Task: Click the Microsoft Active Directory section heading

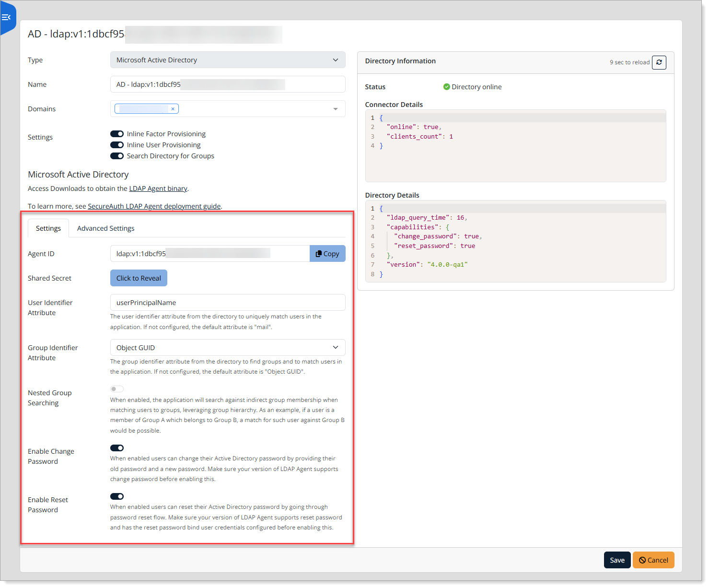Action: click(78, 175)
